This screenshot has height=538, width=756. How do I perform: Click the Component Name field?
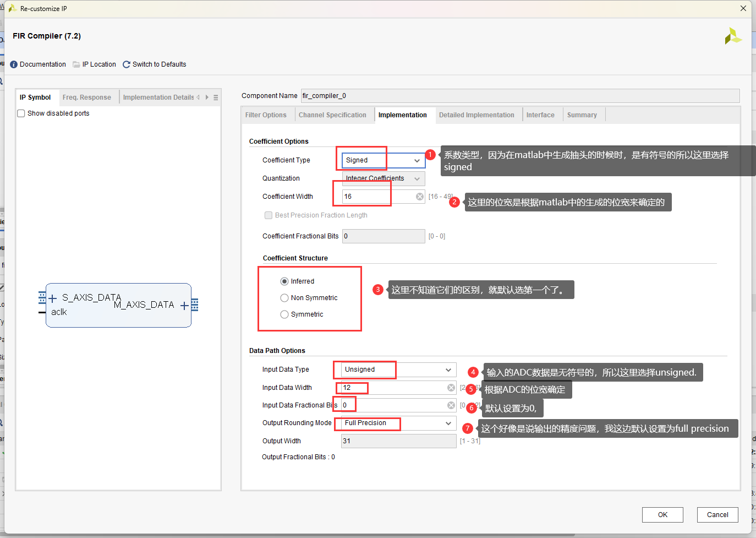[x=520, y=96]
